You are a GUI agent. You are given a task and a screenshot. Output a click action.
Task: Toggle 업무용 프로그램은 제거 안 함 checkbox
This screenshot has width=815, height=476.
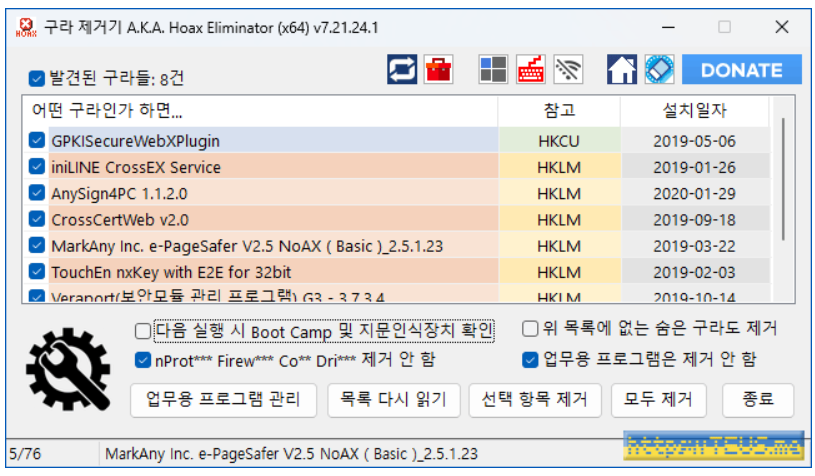click(530, 360)
